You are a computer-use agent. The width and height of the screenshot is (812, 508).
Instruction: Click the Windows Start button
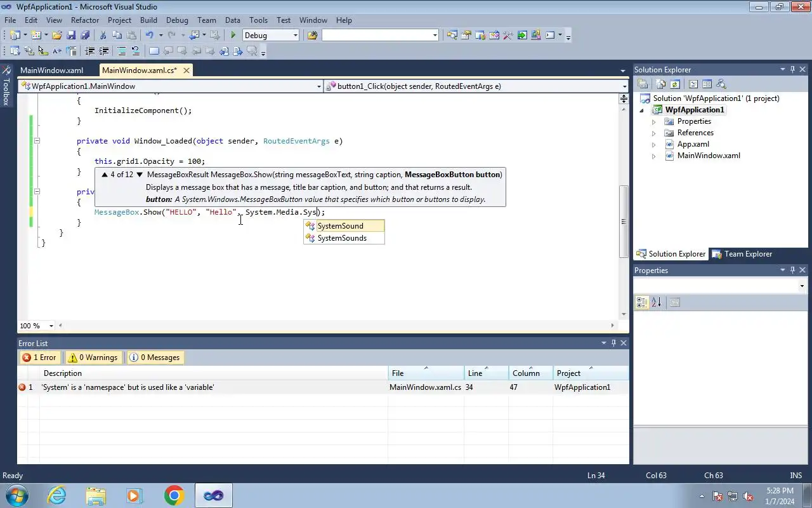click(x=16, y=495)
